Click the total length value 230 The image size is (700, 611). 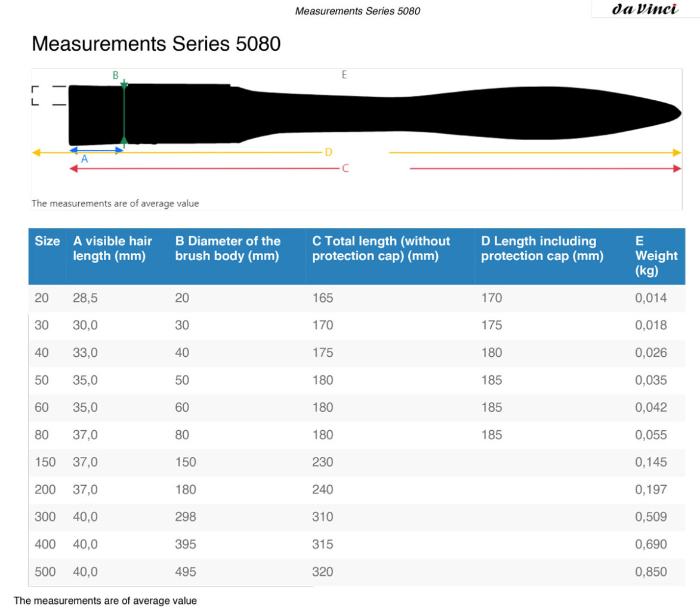(x=323, y=462)
